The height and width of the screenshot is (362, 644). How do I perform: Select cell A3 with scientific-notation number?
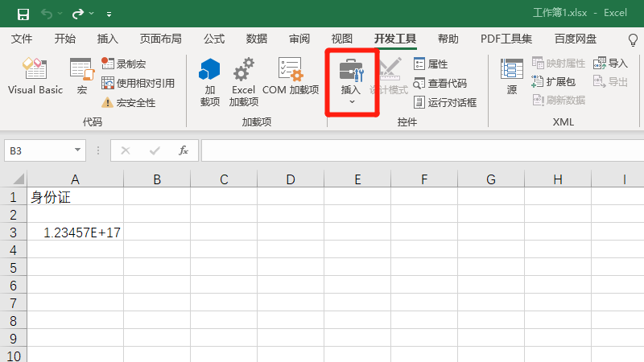75,232
